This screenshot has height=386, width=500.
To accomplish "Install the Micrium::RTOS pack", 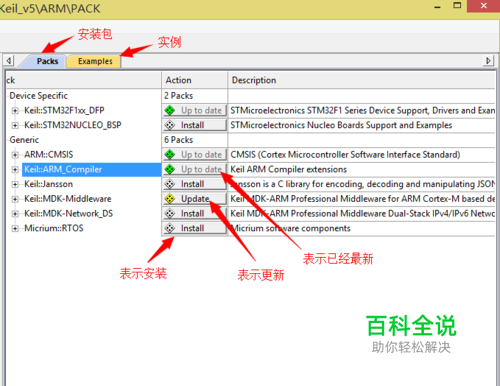I will click(195, 228).
